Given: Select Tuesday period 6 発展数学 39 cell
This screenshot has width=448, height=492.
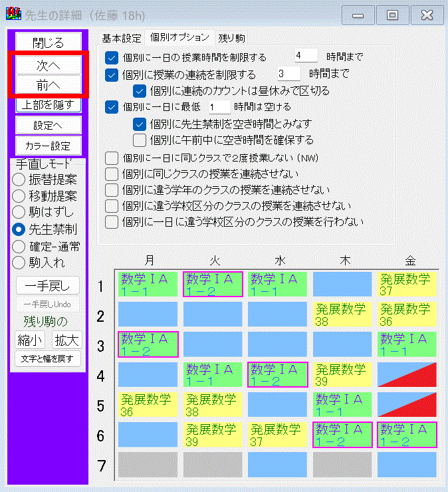Looking at the screenshot, I should coord(213,435).
